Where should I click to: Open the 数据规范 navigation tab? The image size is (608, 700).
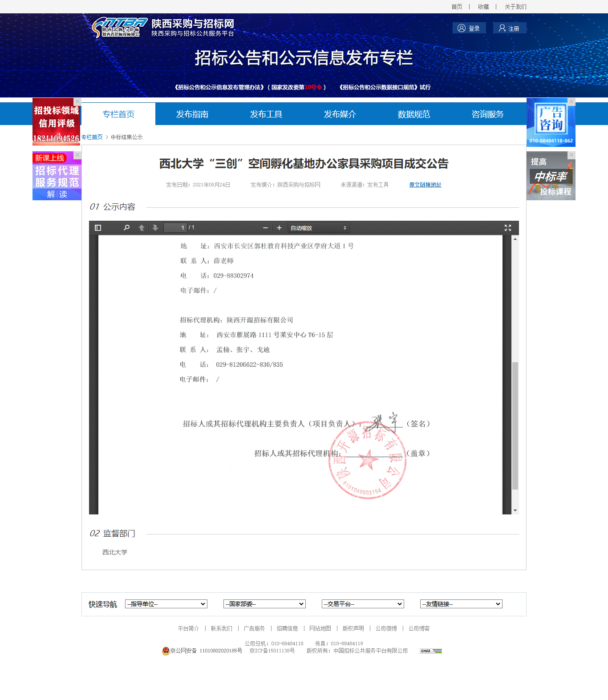coord(413,114)
